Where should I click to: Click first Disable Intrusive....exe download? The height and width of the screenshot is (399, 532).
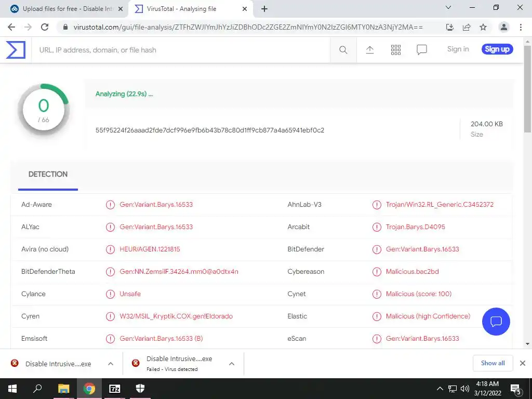58,364
